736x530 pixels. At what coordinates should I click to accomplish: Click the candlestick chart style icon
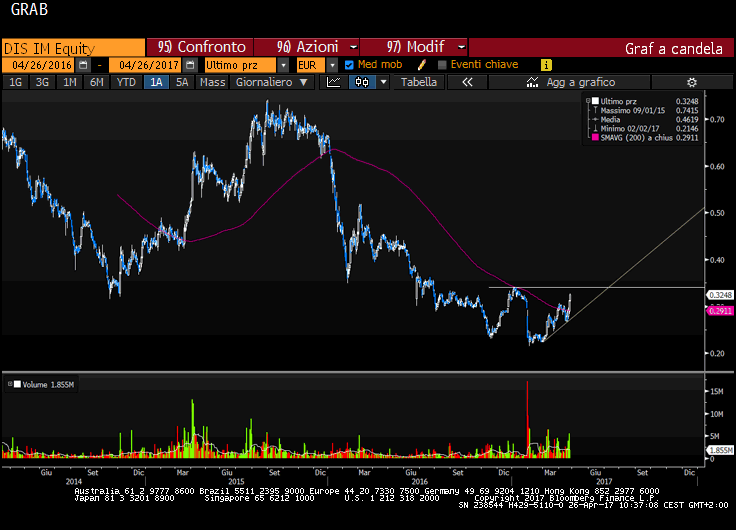pyautogui.click(x=360, y=82)
